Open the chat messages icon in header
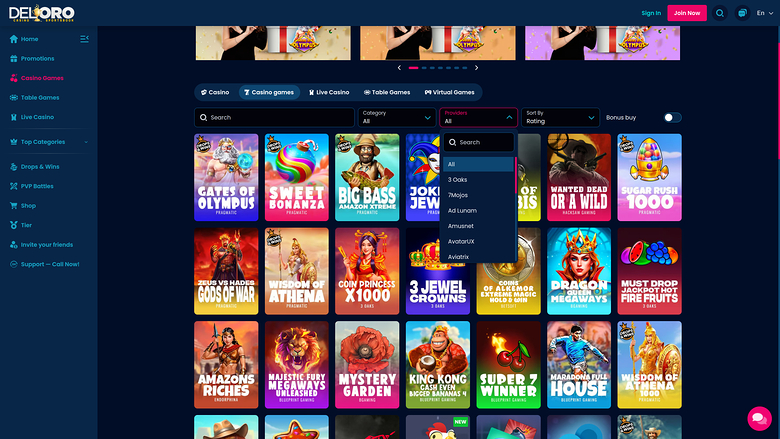Viewport: 780px width, 439px height. click(742, 13)
